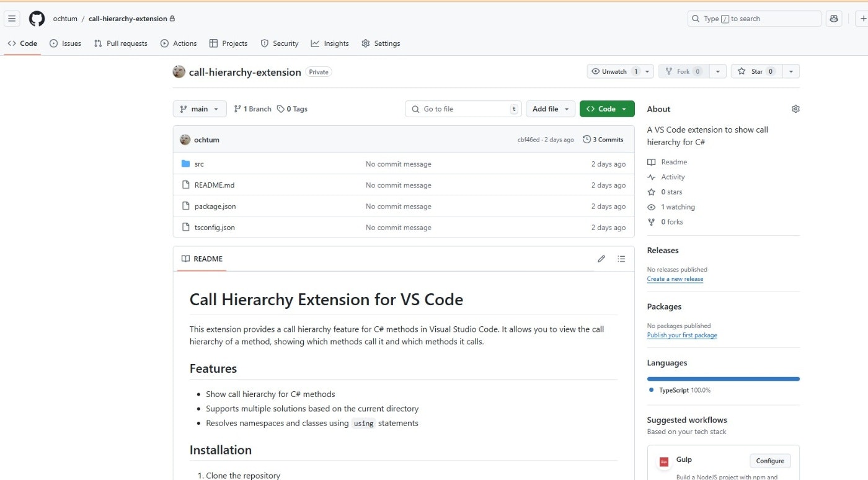Select the README tab heading

tap(201, 259)
